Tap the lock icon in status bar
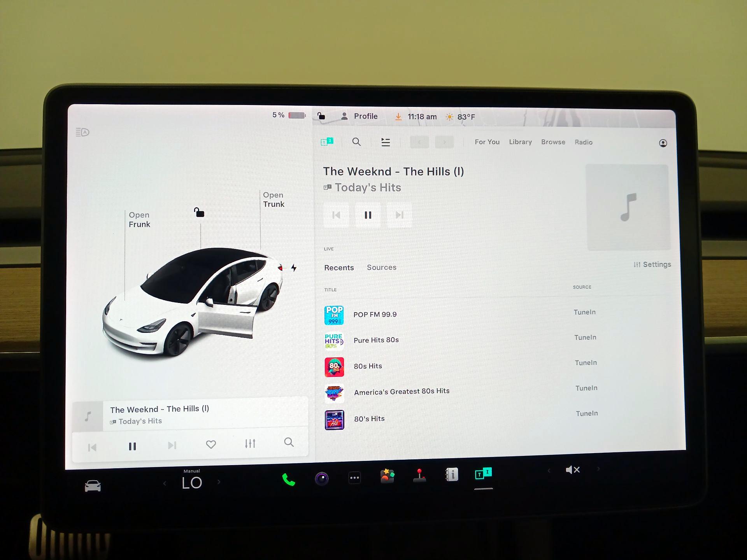Viewport: 747px width, 560px height. (321, 116)
